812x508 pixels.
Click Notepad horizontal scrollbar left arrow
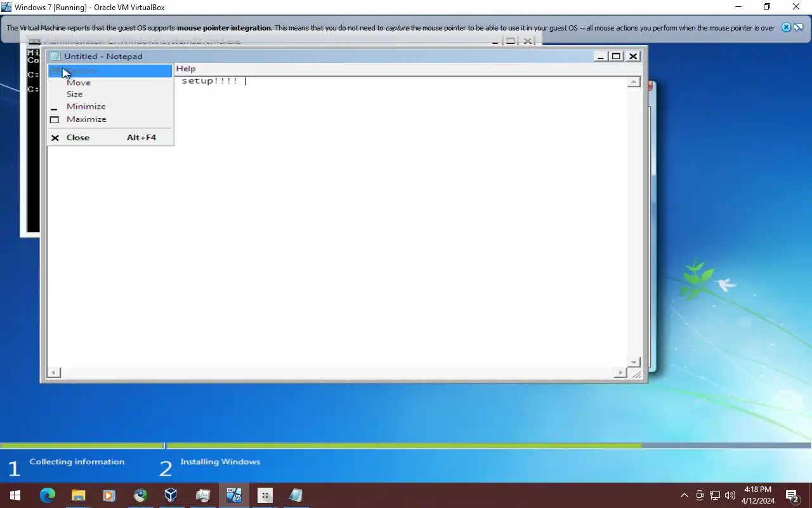click(x=55, y=373)
